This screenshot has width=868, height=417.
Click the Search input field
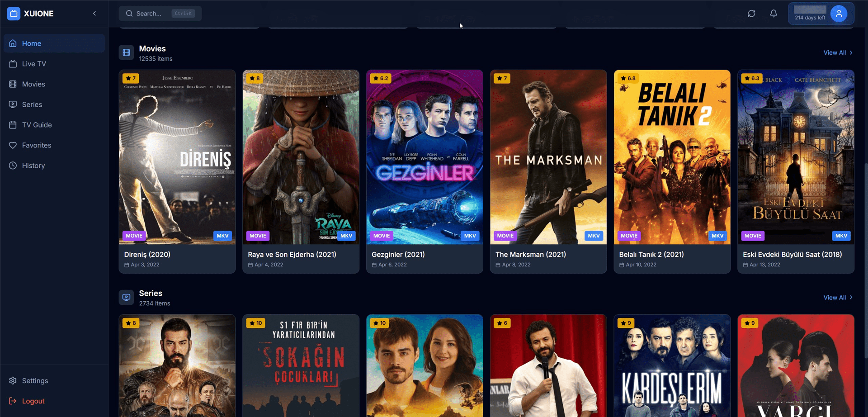(160, 14)
